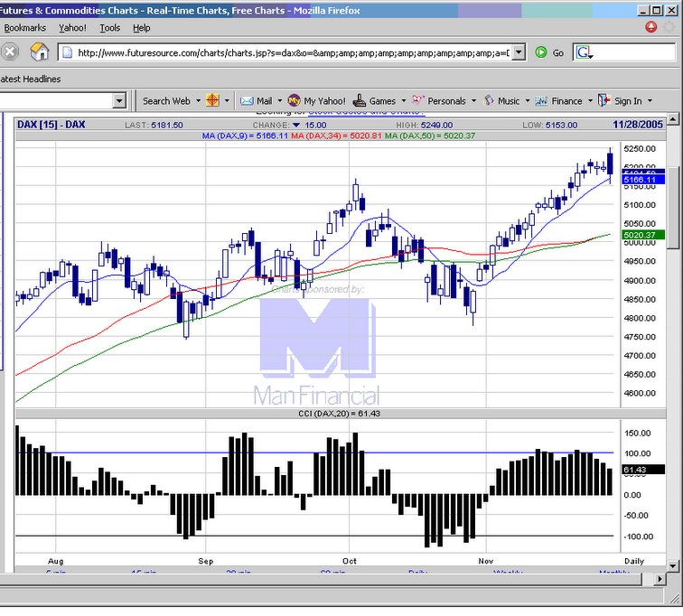Open the Yahoo! menu
Screen dimensions: 683x616
click(73, 28)
